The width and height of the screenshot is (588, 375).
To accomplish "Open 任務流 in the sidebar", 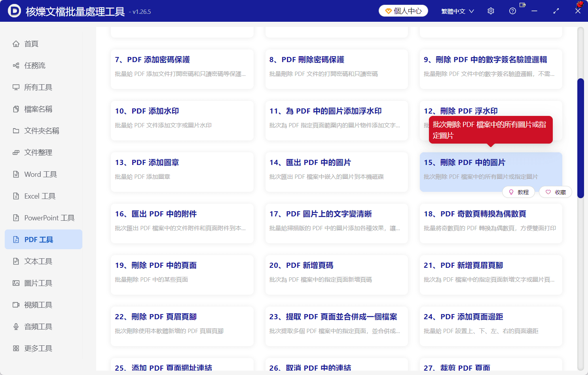I will [x=44, y=66].
